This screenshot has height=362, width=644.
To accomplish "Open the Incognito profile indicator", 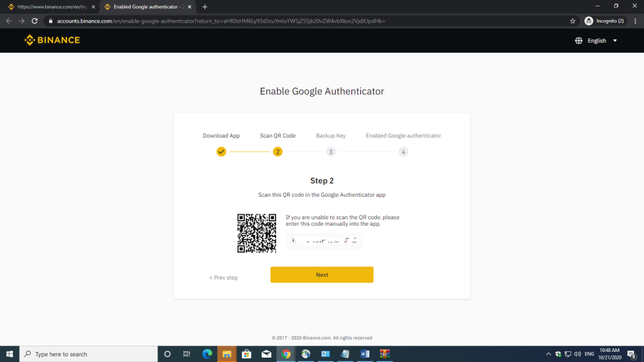I will click(604, 21).
